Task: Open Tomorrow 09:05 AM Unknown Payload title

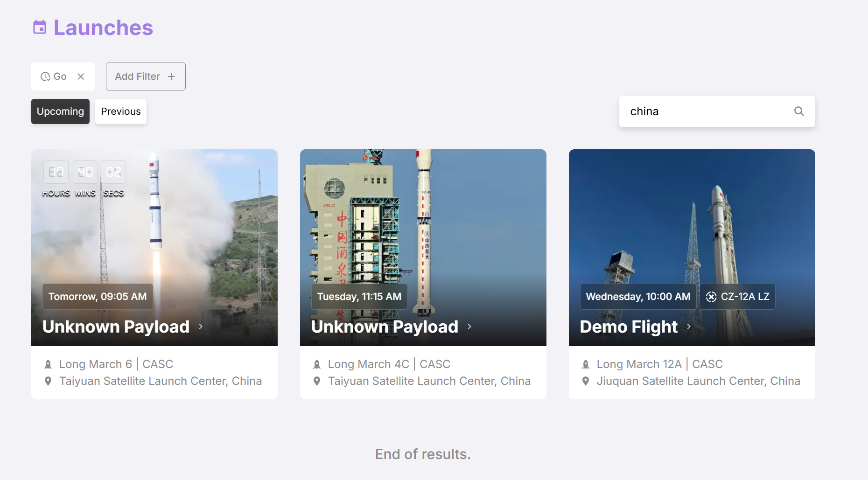Action: 116,327
